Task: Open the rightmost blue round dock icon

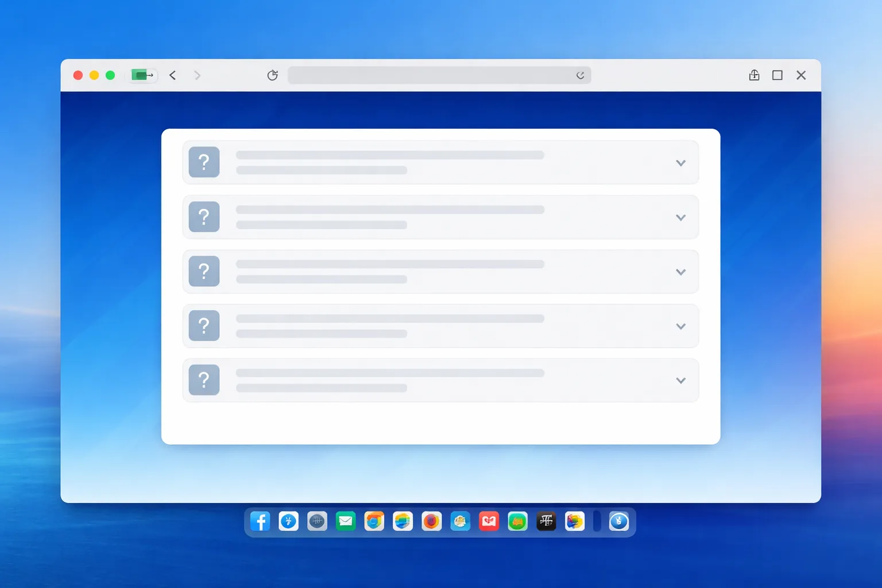Action: click(x=618, y=521)
